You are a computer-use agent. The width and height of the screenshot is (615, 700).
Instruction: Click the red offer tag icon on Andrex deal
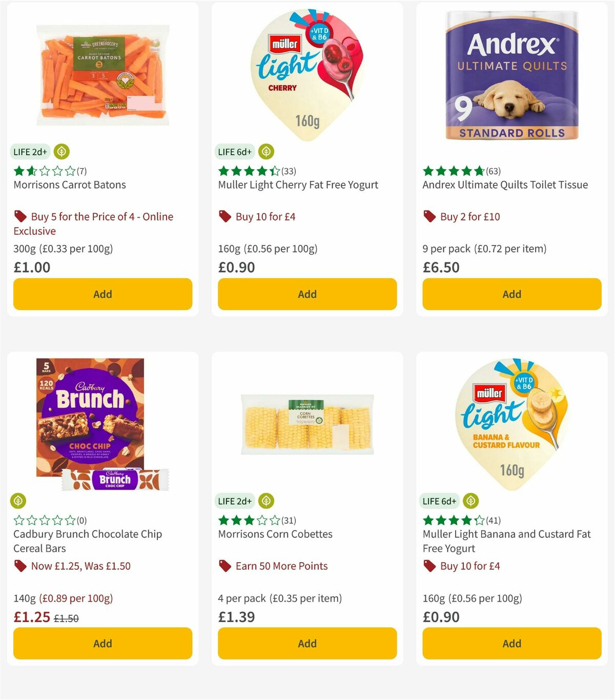point(428,216)
